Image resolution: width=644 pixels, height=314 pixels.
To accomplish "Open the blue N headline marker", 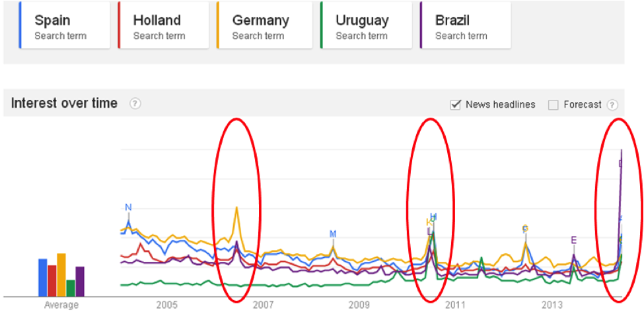I will [x=128, y=208].
